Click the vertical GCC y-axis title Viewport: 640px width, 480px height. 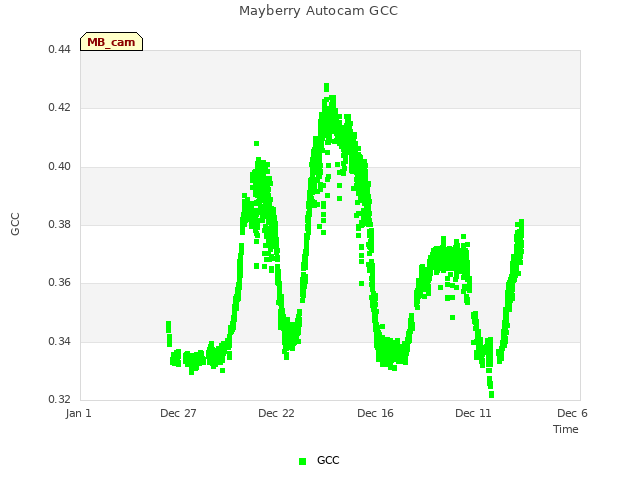(15, 224)
